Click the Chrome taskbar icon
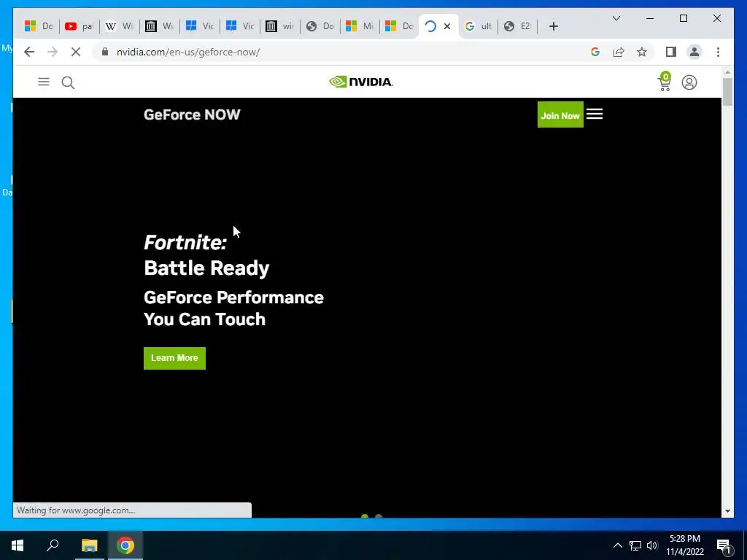Screen dimensions: 747x560 (125, 545)
